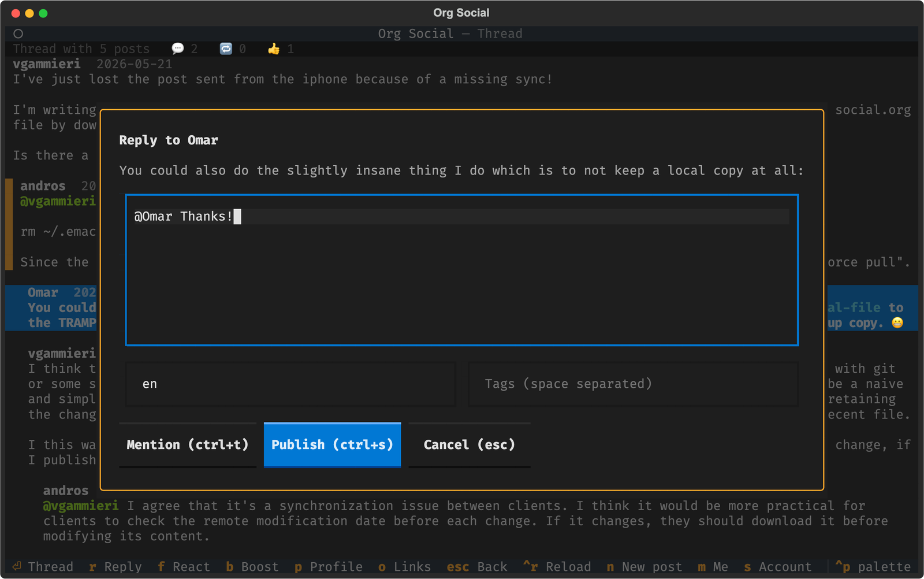Click the Thread enter-key icon in the footer

(x=17, y=566)
